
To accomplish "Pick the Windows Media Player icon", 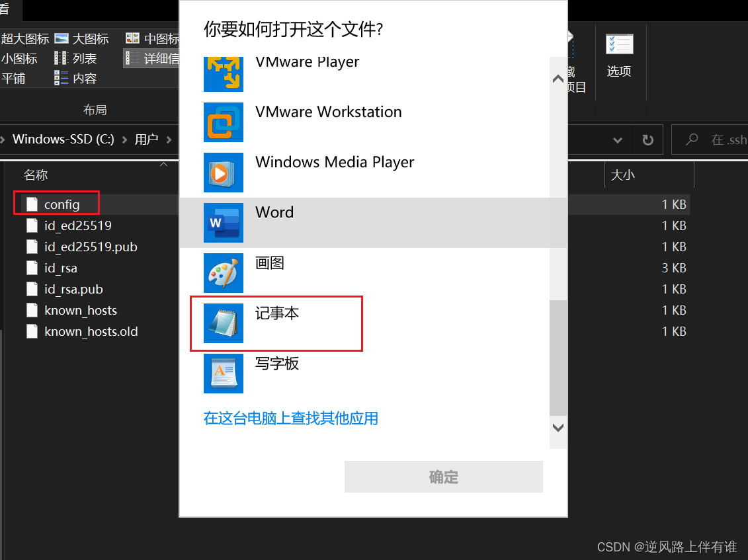I will (x=224, y=172).
